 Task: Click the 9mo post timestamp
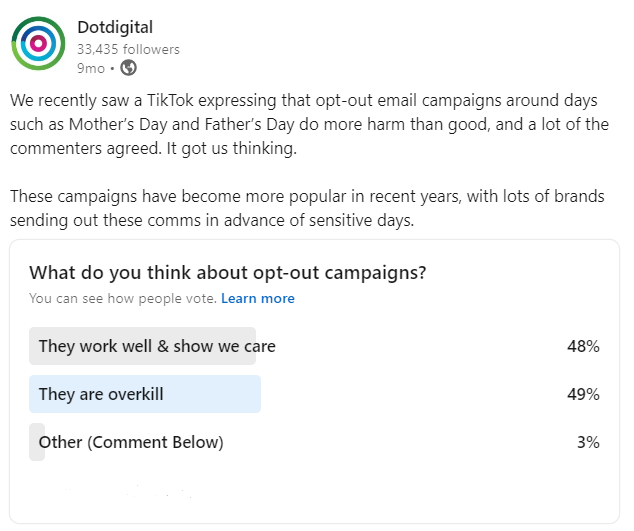tap(90, 68)
